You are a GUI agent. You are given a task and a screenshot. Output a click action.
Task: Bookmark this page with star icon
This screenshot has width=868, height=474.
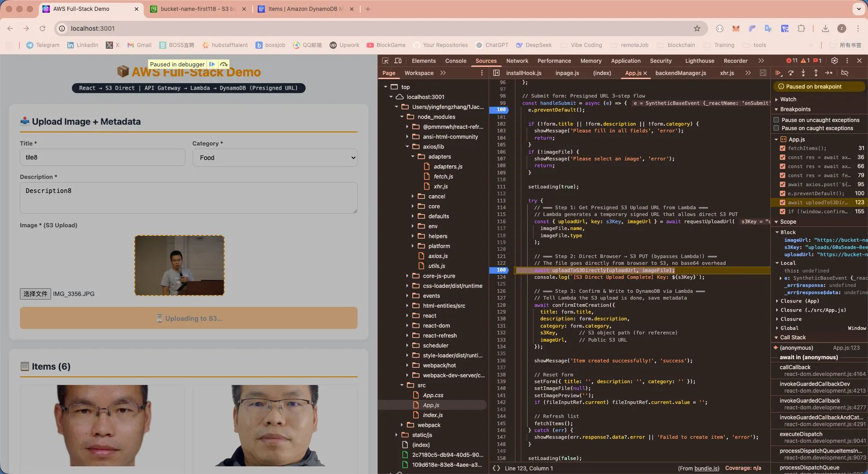[x=697, y=28]
